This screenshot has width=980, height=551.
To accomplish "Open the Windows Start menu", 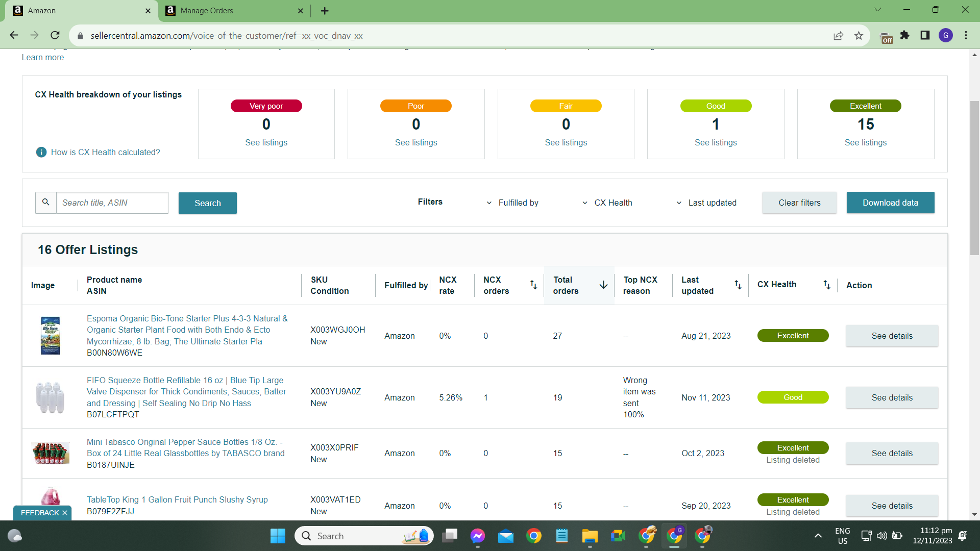I will [278, 536].
